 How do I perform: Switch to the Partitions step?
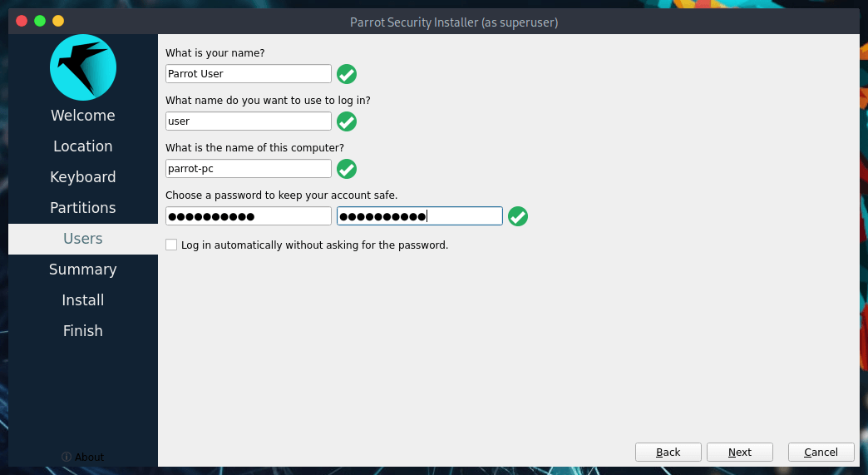click(83, 208)
